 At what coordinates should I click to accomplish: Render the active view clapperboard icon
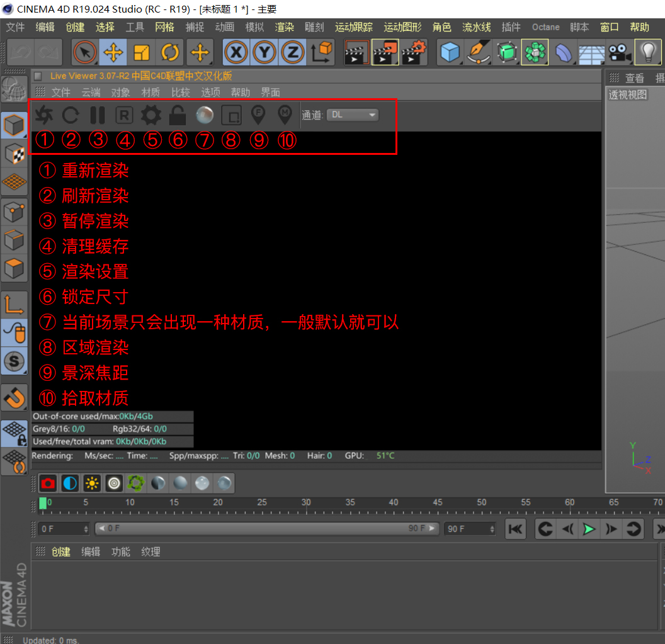point(356,53)
